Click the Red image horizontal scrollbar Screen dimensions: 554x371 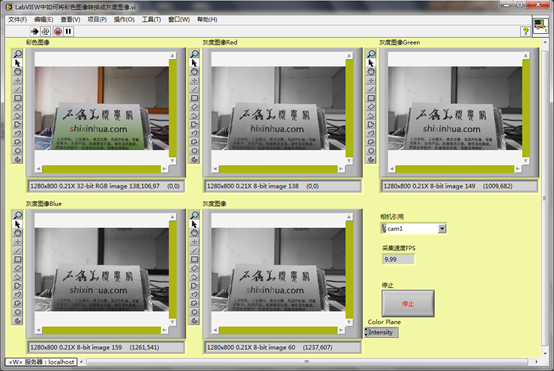pos(278,169)
